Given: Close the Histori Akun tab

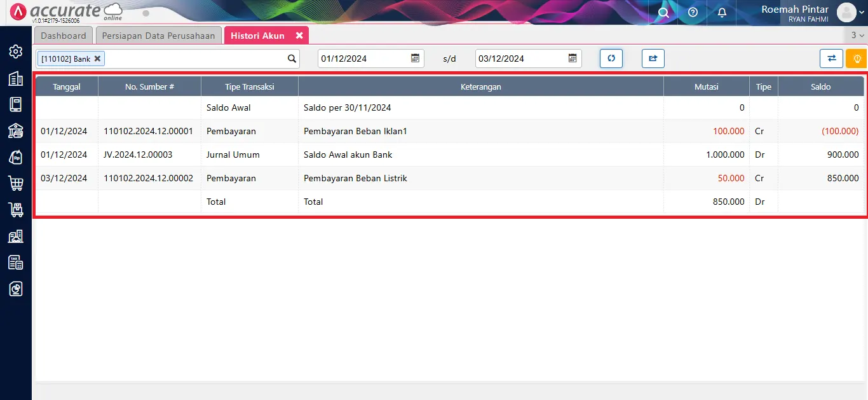Looking at the screenshot, I should coord(299,36).
